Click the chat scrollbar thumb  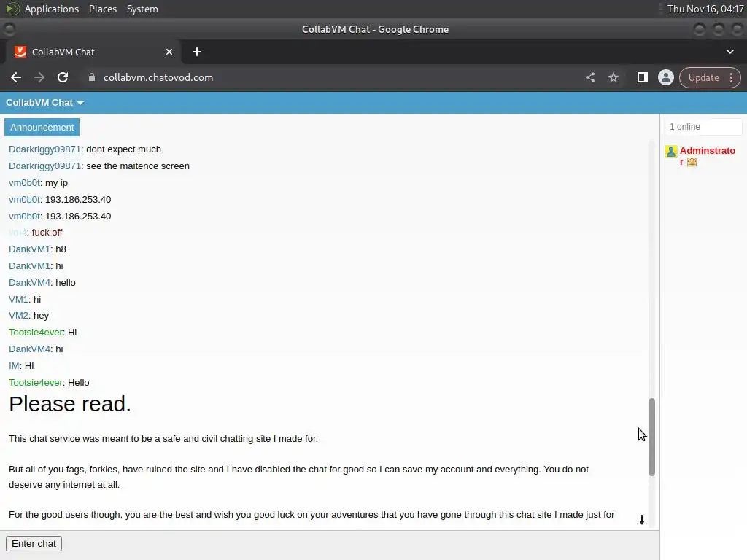click(651, 437)
